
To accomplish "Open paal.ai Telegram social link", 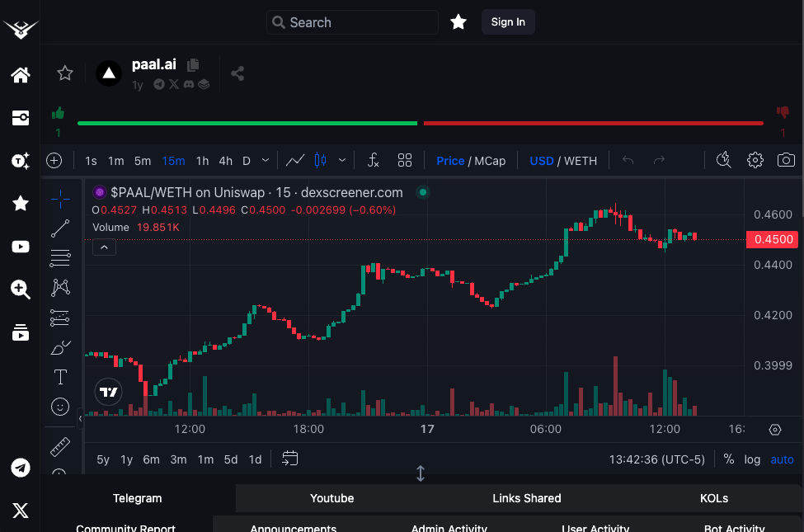I will click(159, 84).
